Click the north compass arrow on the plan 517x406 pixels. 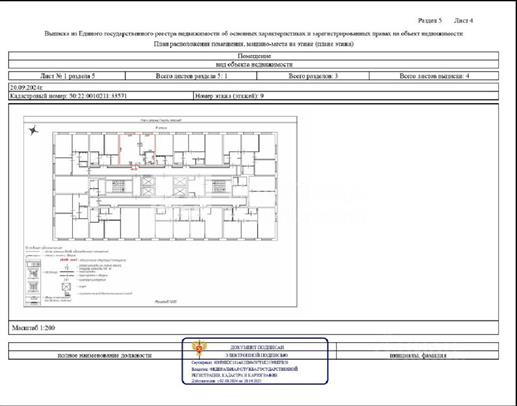pos(33,130)
